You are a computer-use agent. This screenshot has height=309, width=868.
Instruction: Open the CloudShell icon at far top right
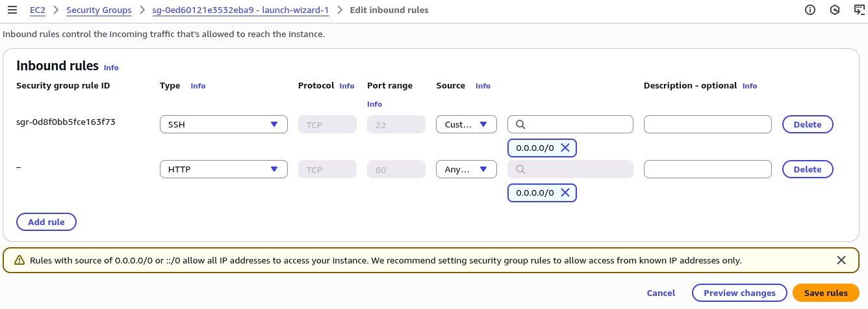[x=859, y=10]
